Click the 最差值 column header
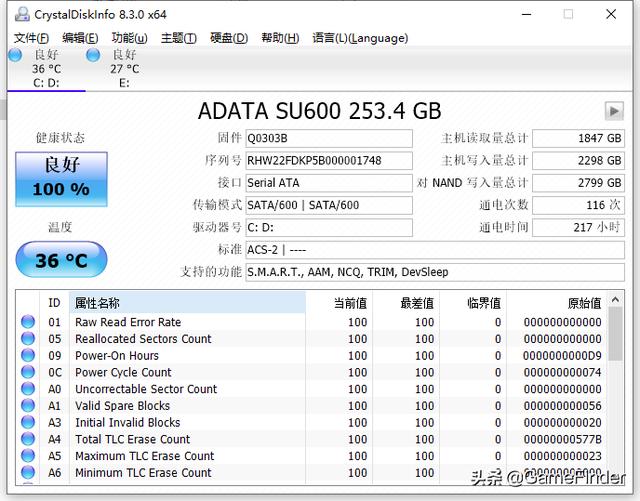The width and height of the screenshot is (640, 501). coord(406,303)
